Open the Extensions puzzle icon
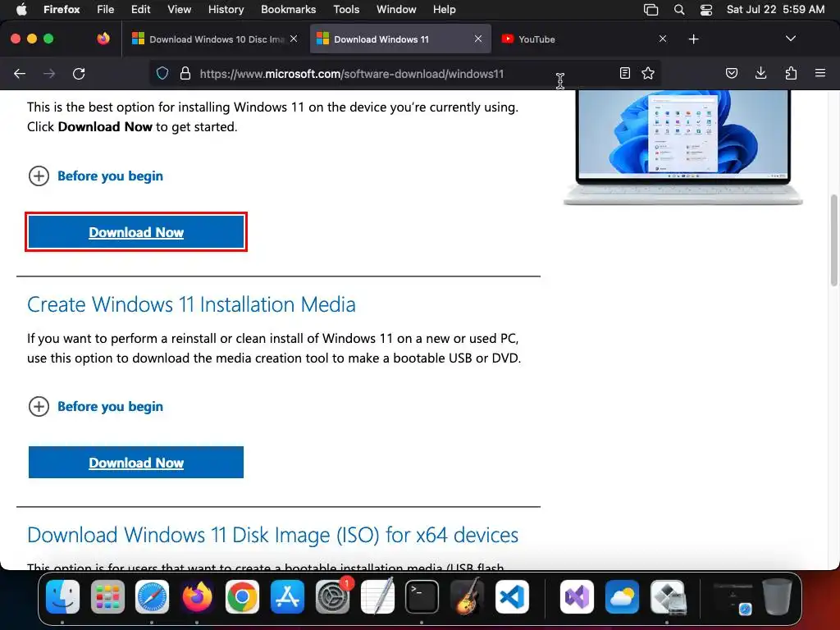840x630 pixels. [791, 73]
